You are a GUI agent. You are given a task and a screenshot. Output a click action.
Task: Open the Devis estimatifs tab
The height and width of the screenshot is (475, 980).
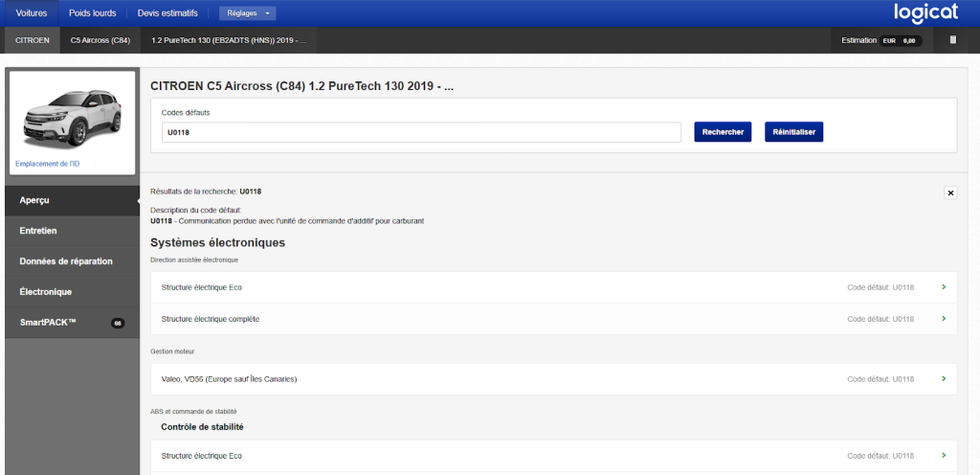point(167,13)
